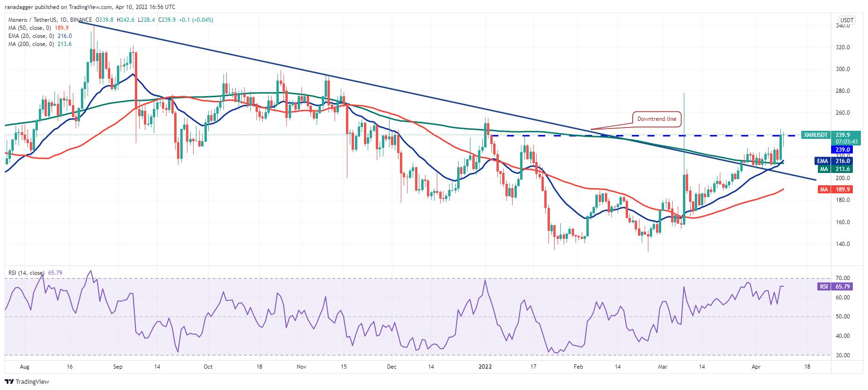This screenshot has width=868, height=390.
Task: Select the red MA 189.9 axis label
Action: (834, 190)
